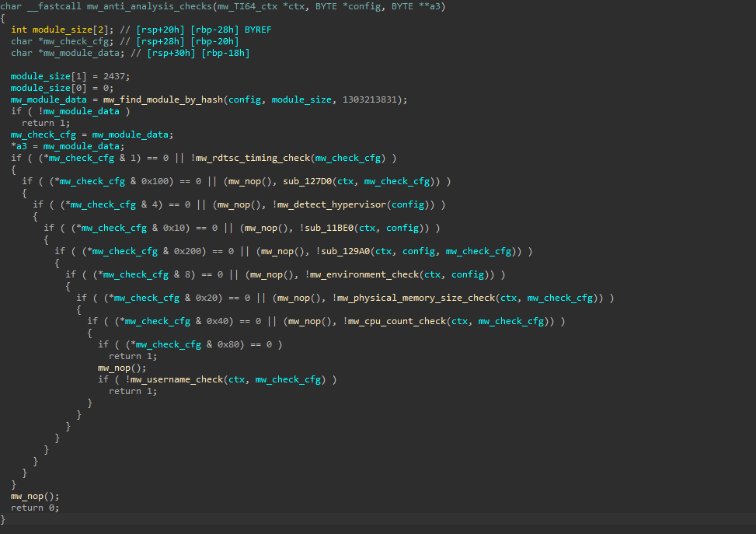This screenshot has width=756, height=534.
Task: Select the mw_username_check function call
Action: click(x=176, y=379)
